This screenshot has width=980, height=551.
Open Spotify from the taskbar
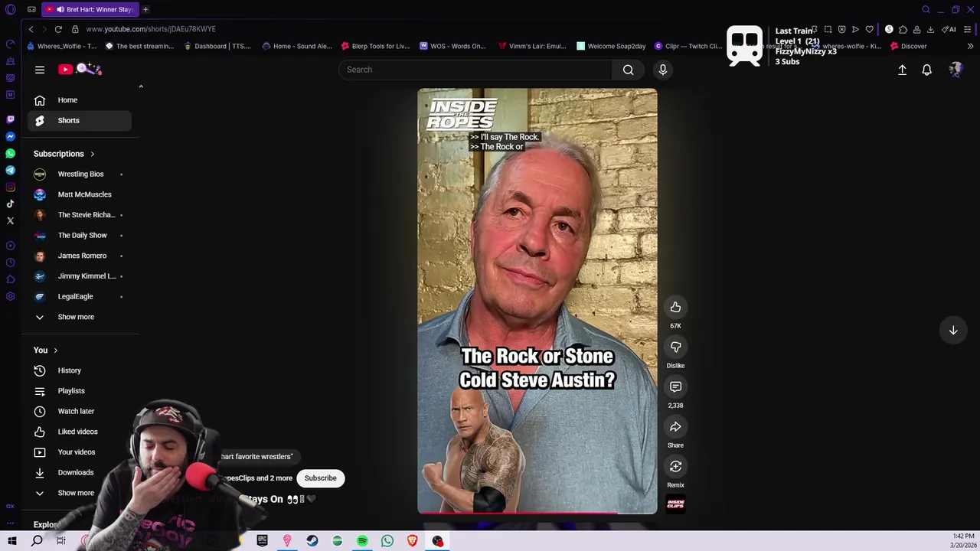pos(362,541)
